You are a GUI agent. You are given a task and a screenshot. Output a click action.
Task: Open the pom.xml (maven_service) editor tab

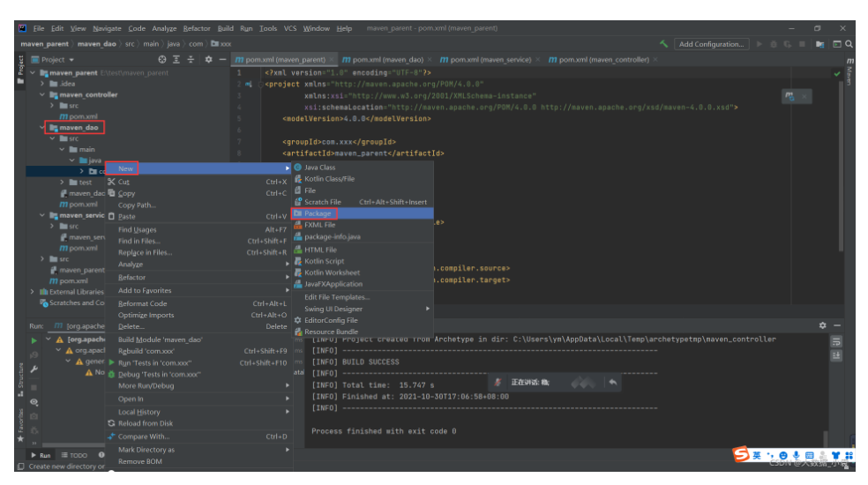(491, 60)
